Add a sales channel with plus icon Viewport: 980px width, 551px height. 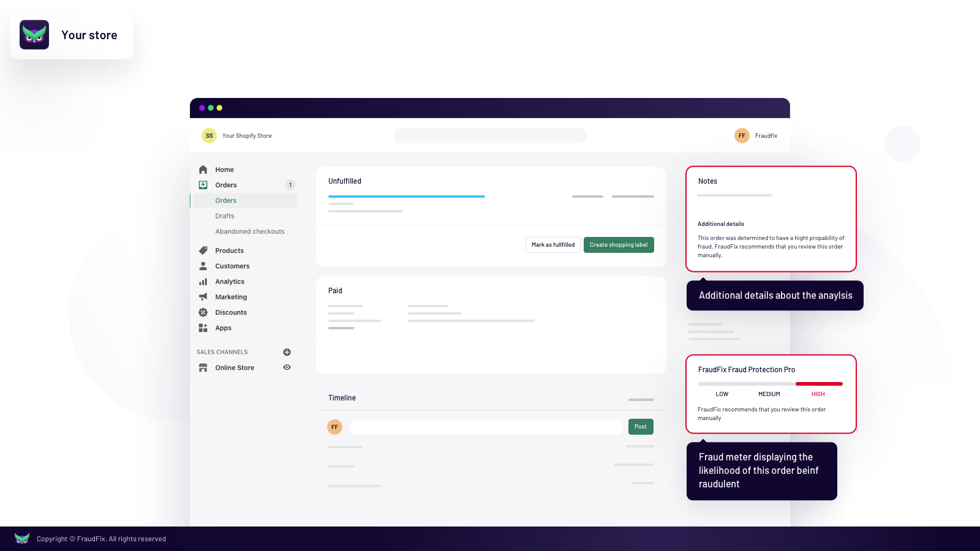coord(287,352)
